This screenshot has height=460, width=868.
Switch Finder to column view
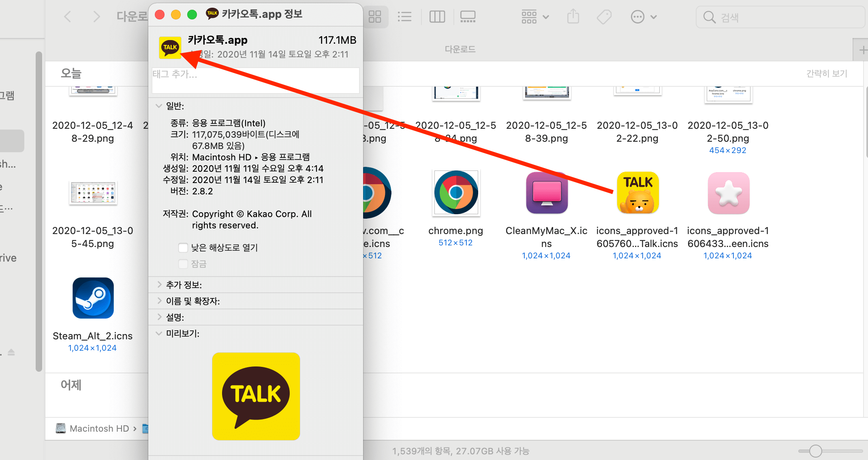point(437,17)
